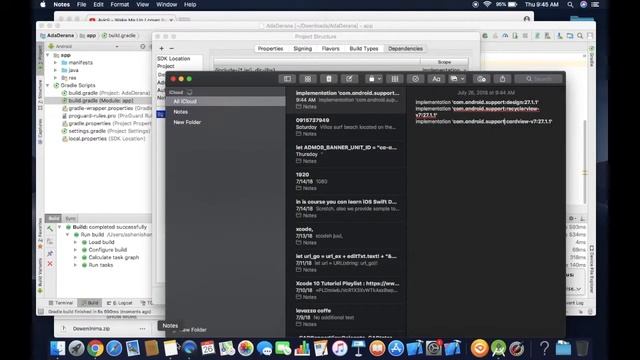The image size is (640, 360).
Task: Open Finder from the Dock
Action: click(58, 349)
